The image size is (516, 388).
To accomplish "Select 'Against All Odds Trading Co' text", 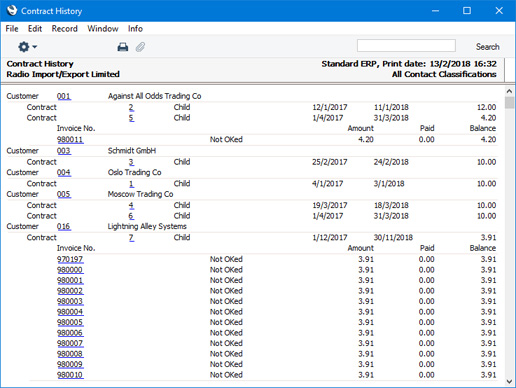I will pyautogui.click(x=154, y=96).
